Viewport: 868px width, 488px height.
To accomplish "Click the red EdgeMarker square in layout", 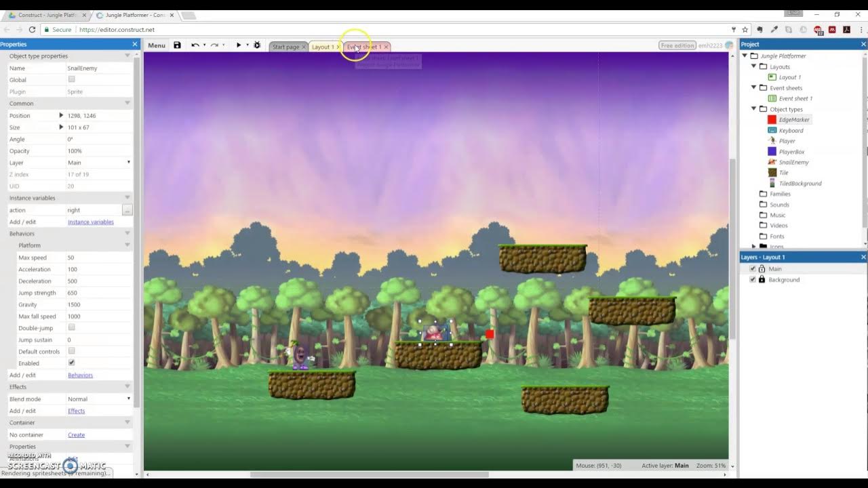I will click(490, 334).
